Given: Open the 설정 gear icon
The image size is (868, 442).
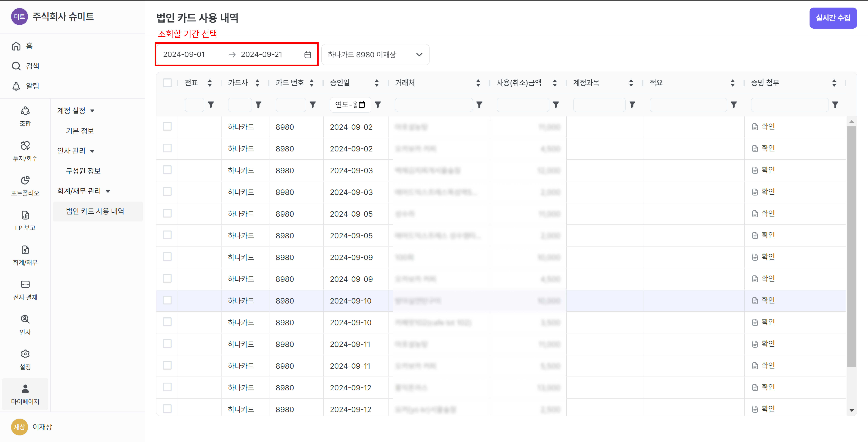Looking at the screenshot, I should point(25,354).
